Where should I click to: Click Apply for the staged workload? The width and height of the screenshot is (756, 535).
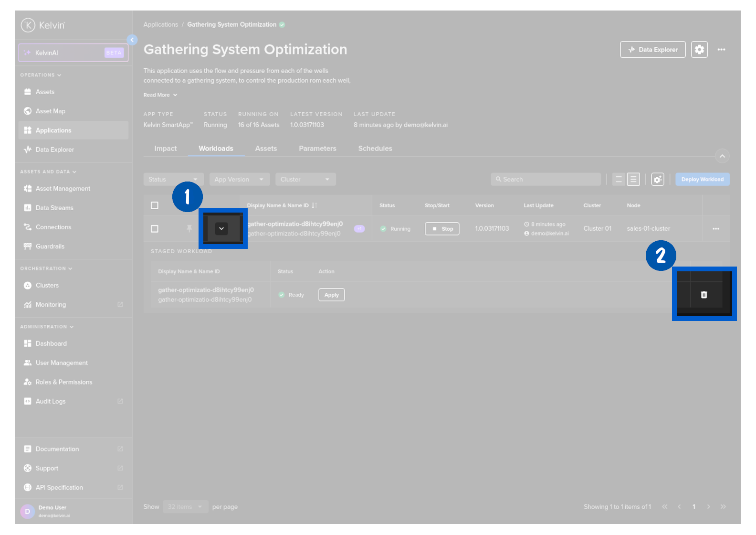331,295
